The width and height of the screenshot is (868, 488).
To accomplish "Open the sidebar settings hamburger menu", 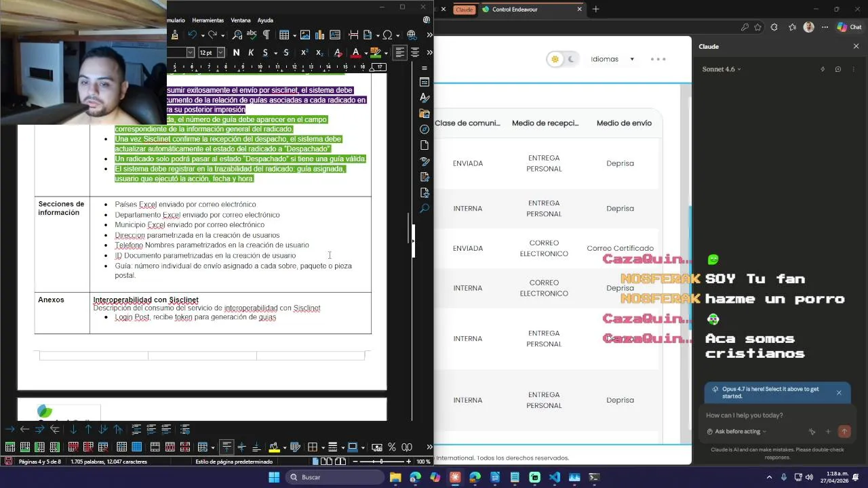I will pos(425,68).
